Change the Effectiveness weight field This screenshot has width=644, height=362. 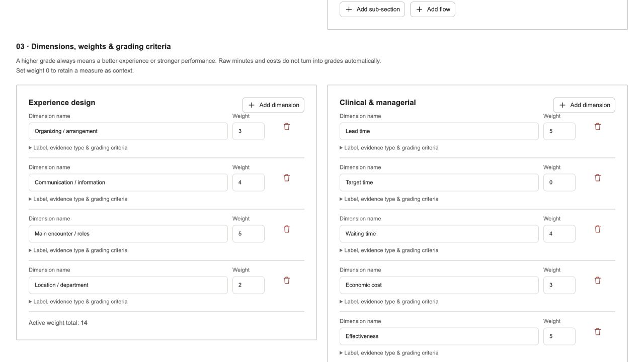pos(559,336)
